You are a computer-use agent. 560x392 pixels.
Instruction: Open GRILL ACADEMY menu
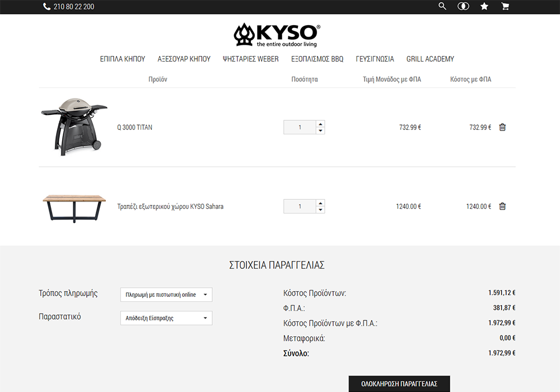[430, 59]
